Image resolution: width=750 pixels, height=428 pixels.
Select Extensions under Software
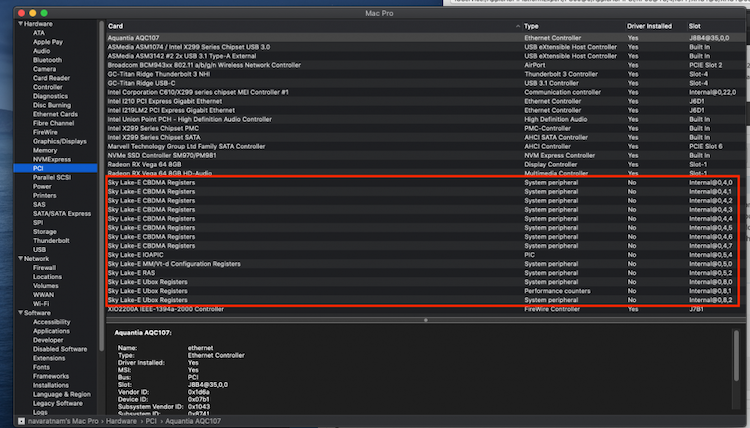[49, 358]
